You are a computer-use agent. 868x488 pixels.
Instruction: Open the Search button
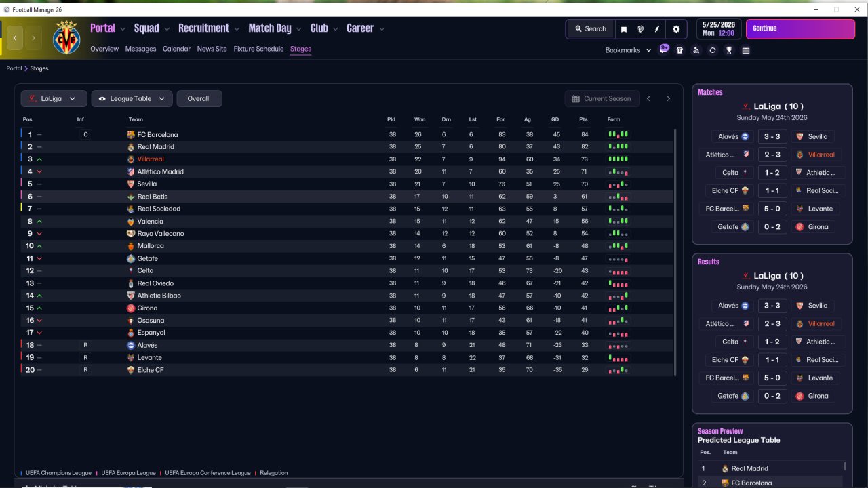590,29
